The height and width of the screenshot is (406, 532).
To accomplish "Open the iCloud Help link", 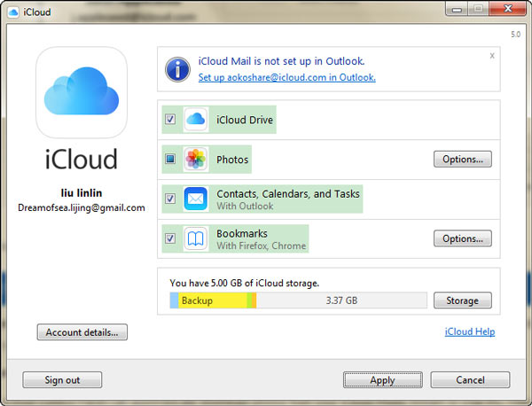I will click(470, 332).
